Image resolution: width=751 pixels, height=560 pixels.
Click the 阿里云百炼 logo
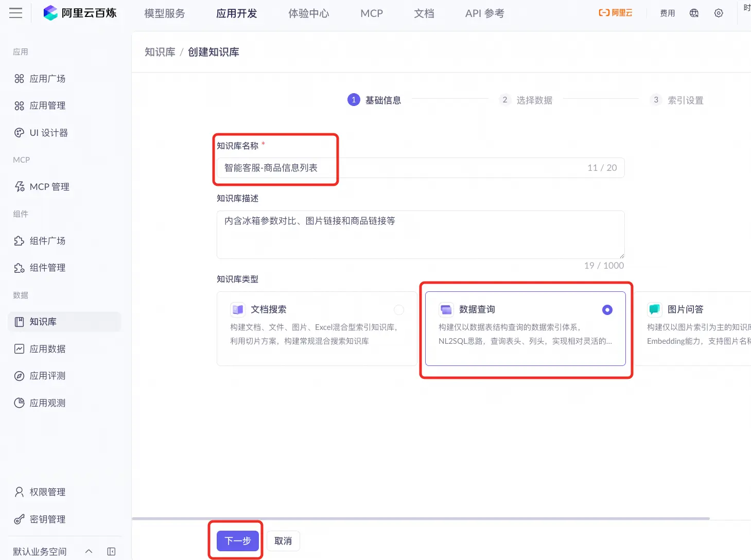(80, 13)
